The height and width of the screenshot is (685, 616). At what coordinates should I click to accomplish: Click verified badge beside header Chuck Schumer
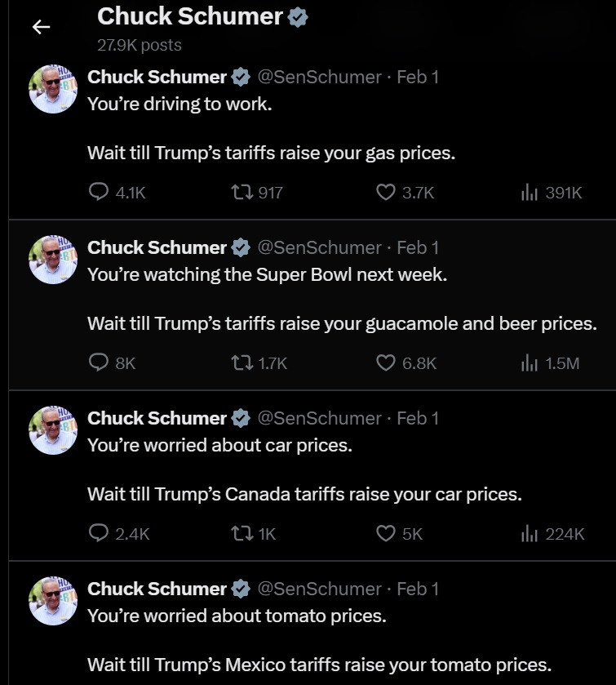(298, 16)
